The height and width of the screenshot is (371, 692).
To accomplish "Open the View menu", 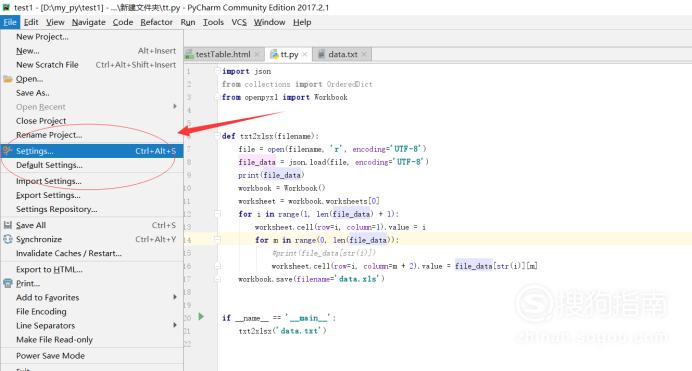I will pyautogui.click(x=55, y=22).
